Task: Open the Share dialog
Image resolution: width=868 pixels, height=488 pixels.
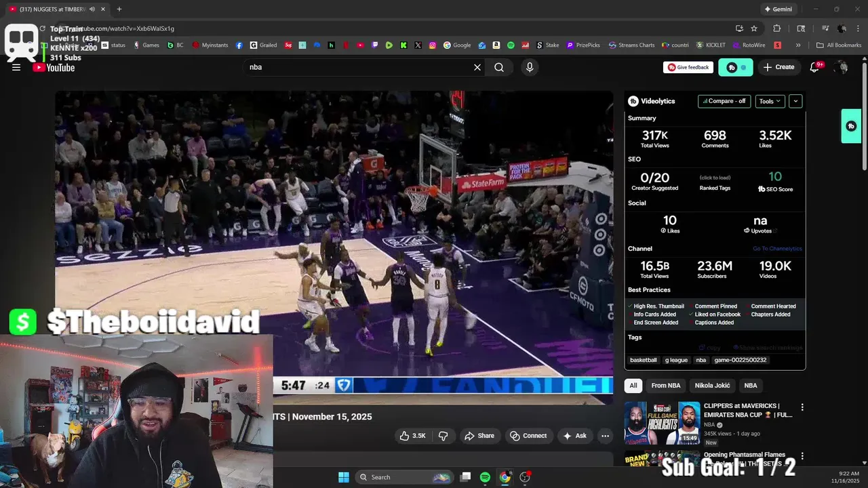Action: [x=479, y=436]
